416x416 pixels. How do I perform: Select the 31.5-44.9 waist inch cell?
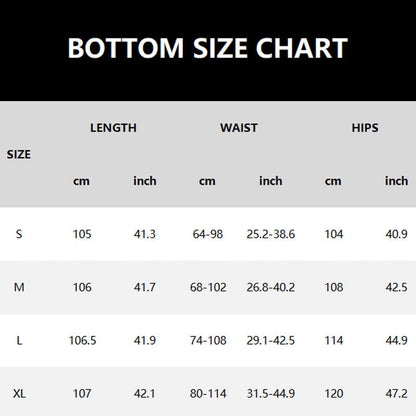(271, 394)
